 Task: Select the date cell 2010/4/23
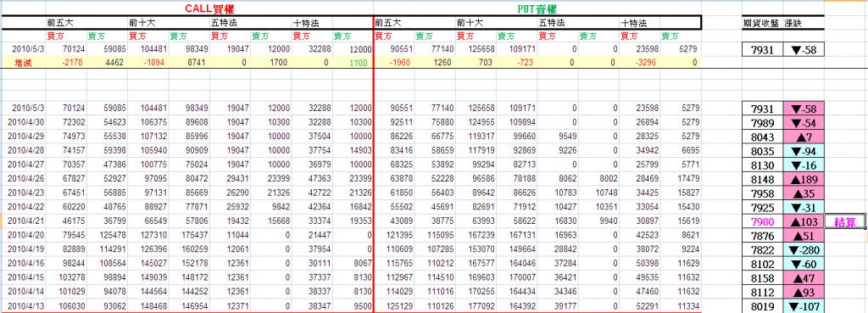click(x=24, y=193)
